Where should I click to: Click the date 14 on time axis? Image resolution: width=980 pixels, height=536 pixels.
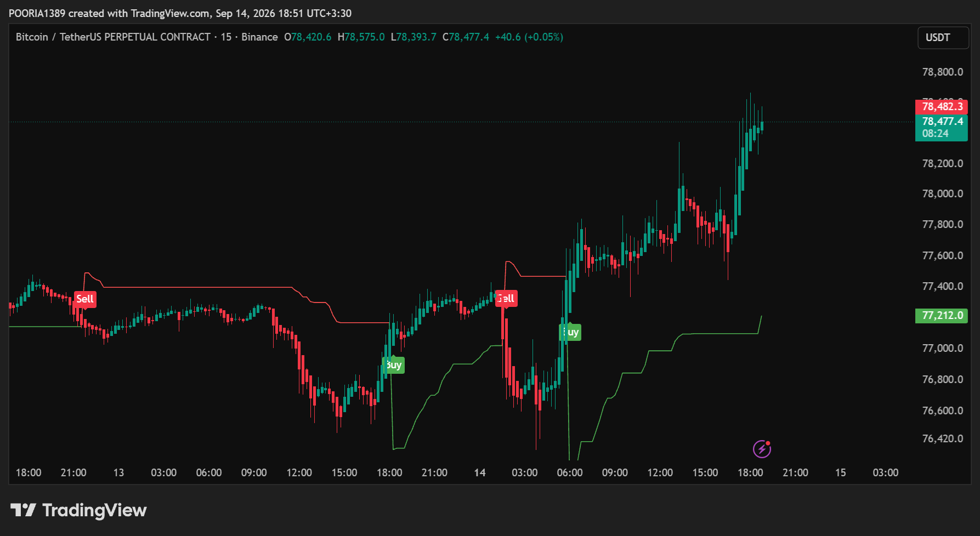tap(480, 473)
